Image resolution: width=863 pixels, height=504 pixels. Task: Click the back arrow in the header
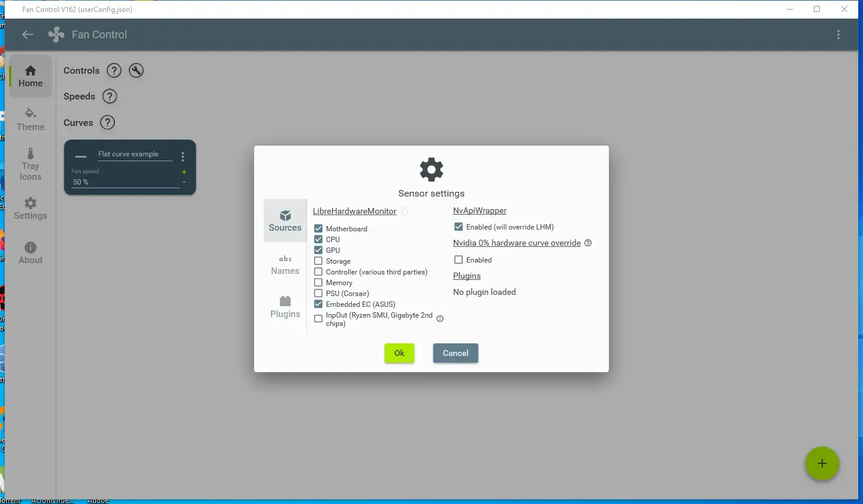click(28, 35)
